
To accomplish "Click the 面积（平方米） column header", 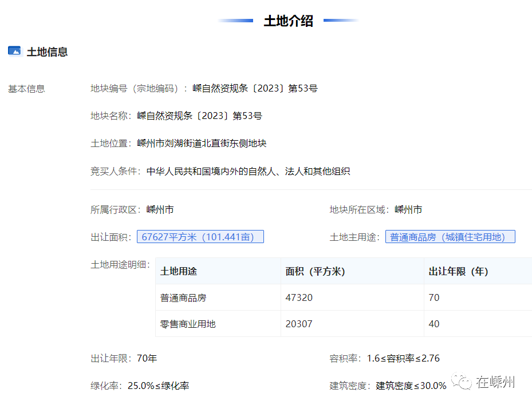I will (316, 271).
